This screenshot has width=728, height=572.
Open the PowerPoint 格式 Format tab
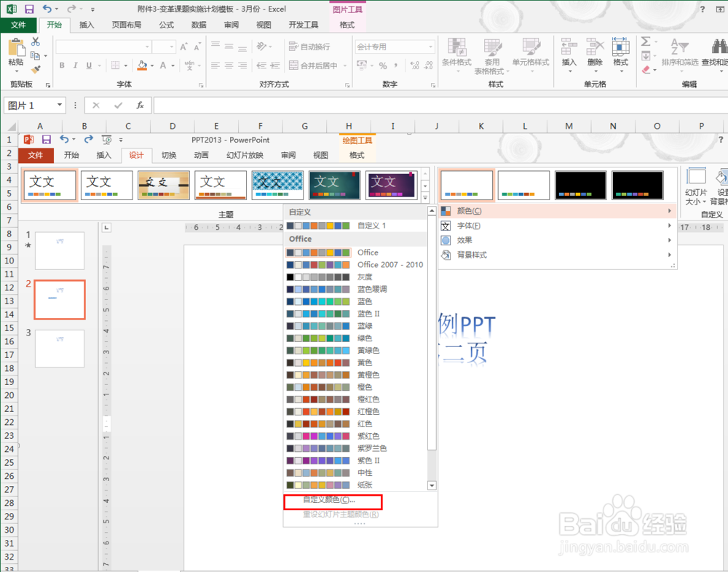(357, 155)
